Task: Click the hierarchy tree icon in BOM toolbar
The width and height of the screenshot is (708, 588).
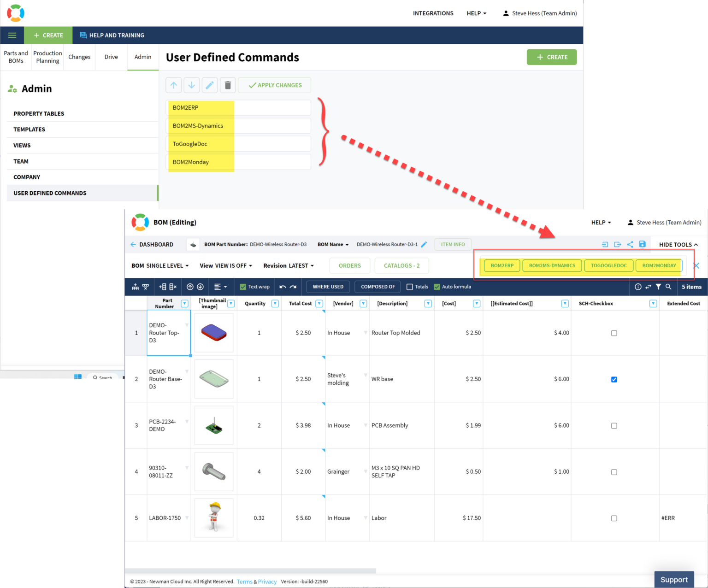Action: click(135, 287)
